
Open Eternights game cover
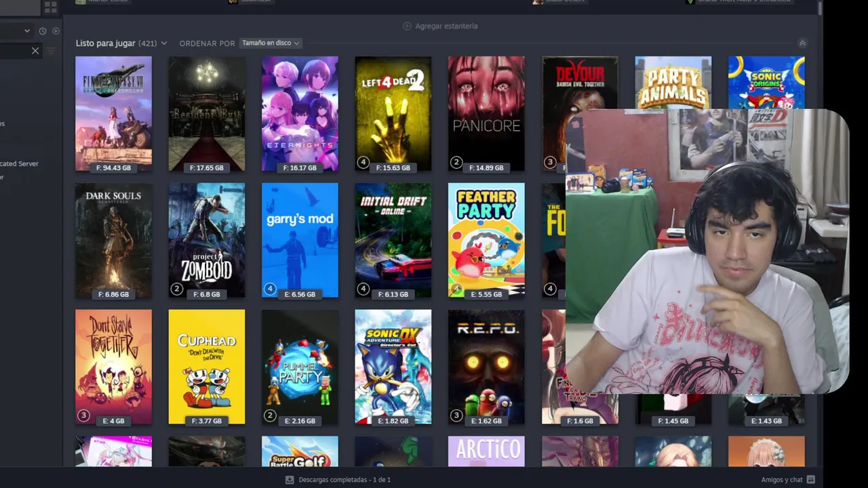(x=300, y=113)
